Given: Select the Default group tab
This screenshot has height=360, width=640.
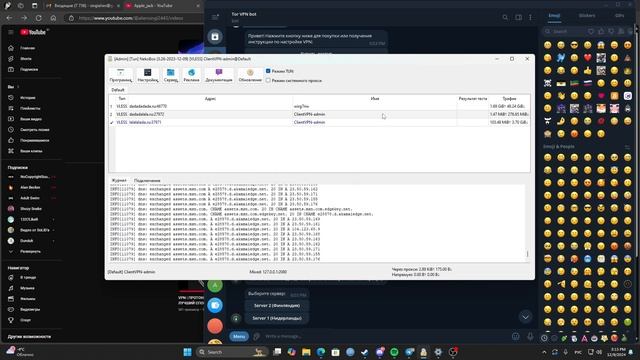Looking at the screenshot, I should pos(118,90).
